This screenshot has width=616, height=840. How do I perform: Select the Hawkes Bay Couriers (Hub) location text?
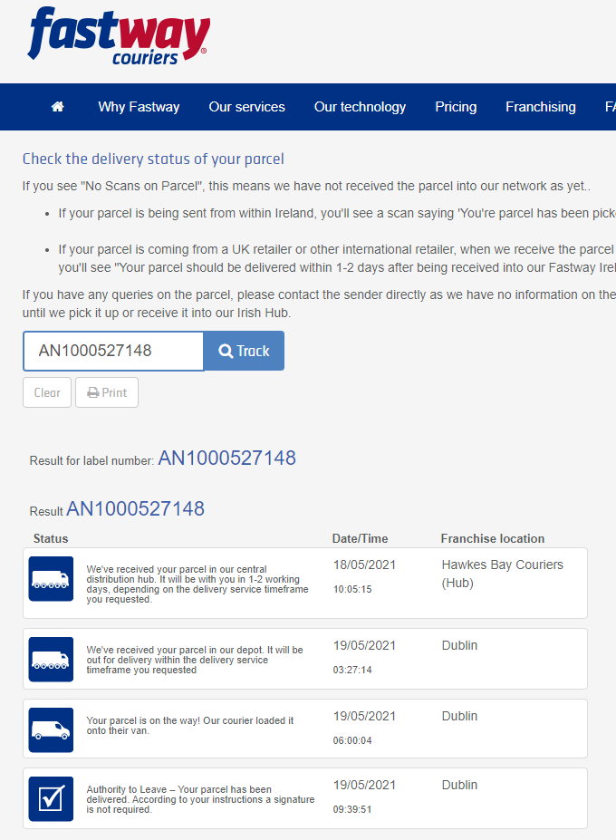click(502, 574)
